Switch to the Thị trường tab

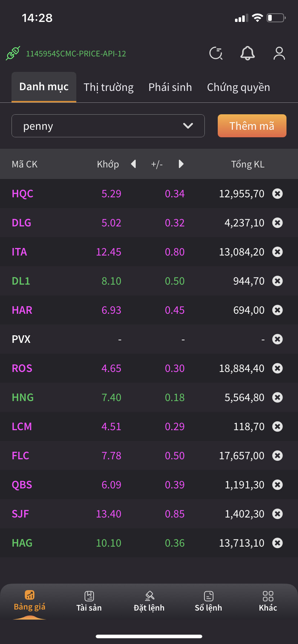[x=109, y=87]
